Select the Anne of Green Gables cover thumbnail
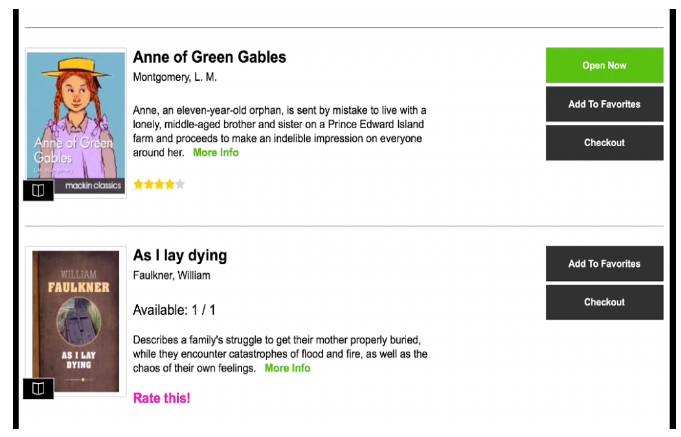681x437 pixels. pos(76,123)
